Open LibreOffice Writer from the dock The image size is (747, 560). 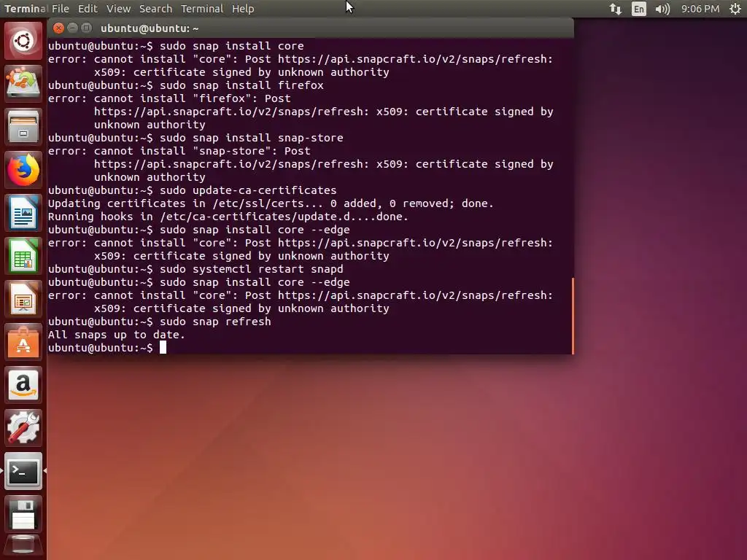tap(23, 213)
